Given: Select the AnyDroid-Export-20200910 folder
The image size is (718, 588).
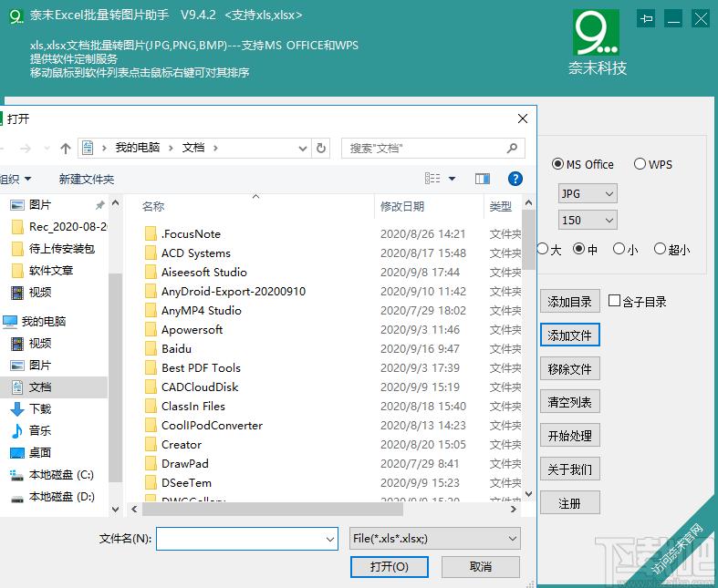Looking at the screenshot, I should click(x=224, y=292).
